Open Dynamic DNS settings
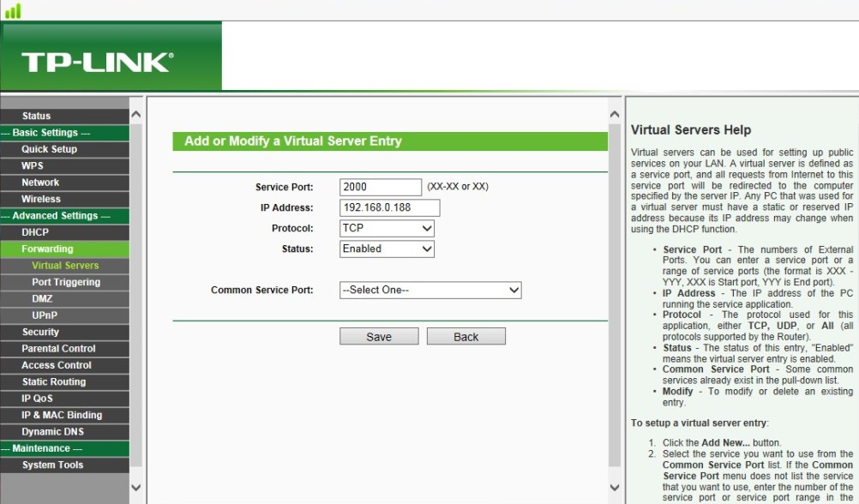 (64, 432)
